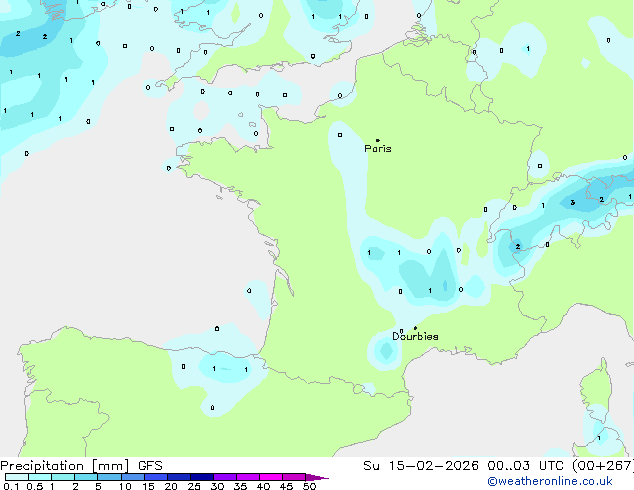Click the '1' precipitation value on Corsica
This screenshot has width=634, height=490.
click(599, 438)
